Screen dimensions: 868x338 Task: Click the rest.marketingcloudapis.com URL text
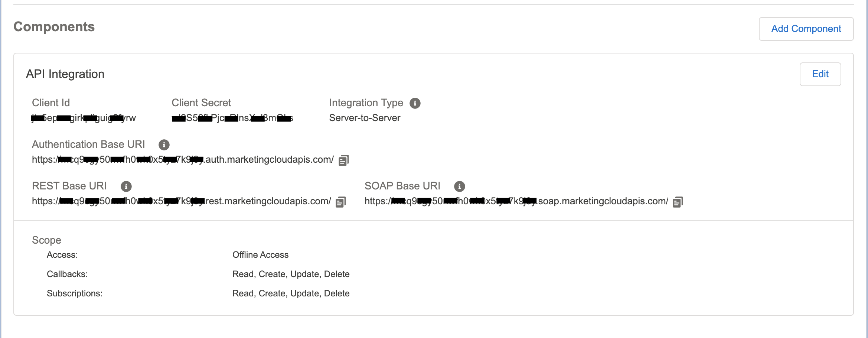(x=181, y=201)
